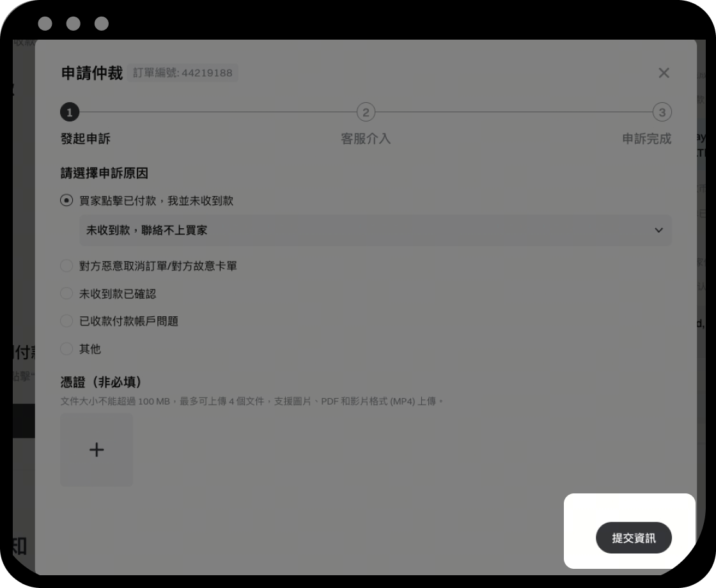
Task: Click the plus icon to upload evidence
Action: click(x=97, y=450)
